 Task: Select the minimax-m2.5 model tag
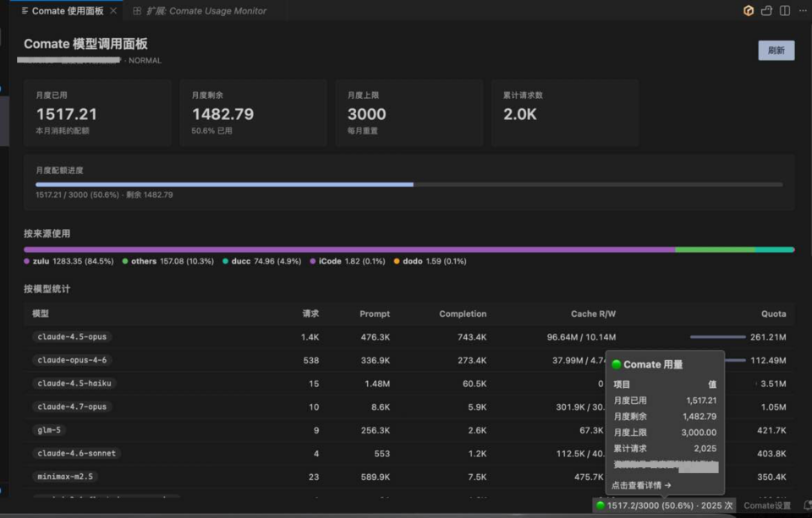(x=65, y=477)
